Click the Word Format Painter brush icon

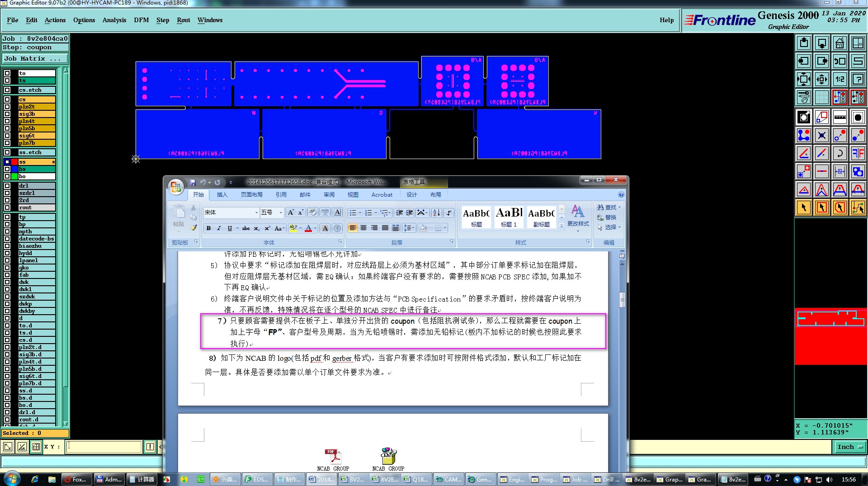pos(193,227)
